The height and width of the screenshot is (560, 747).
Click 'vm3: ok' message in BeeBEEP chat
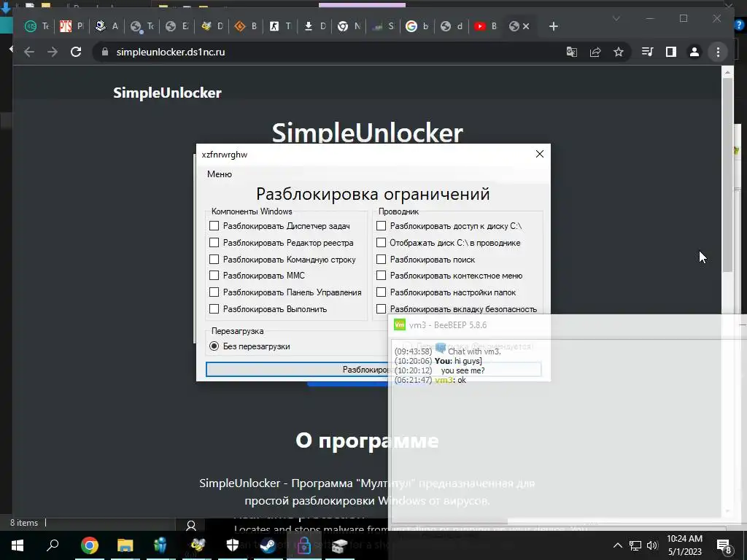pos(450,380)
